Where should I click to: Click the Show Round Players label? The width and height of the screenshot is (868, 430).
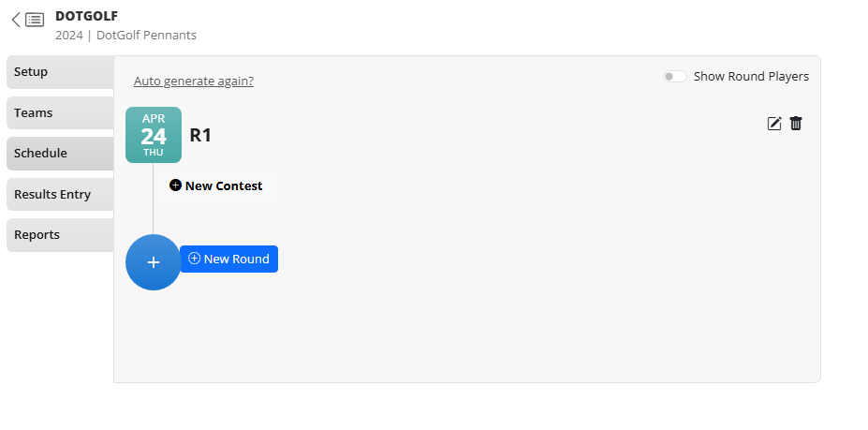point(751,77)
